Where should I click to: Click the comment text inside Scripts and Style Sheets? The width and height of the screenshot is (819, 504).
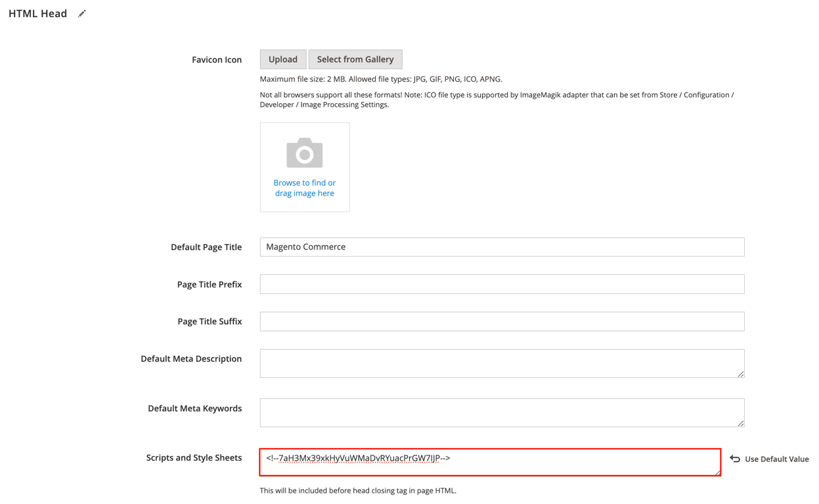pos(358,458)
